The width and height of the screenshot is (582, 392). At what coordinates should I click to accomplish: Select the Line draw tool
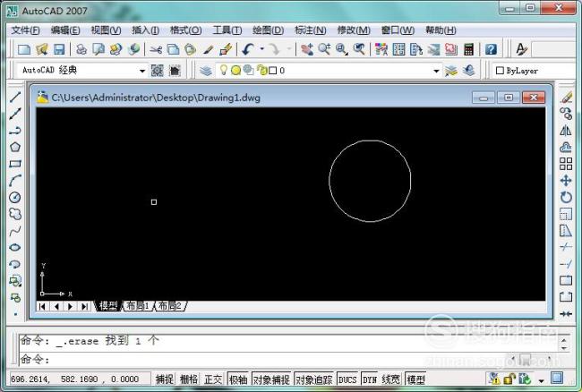[15, 98]
